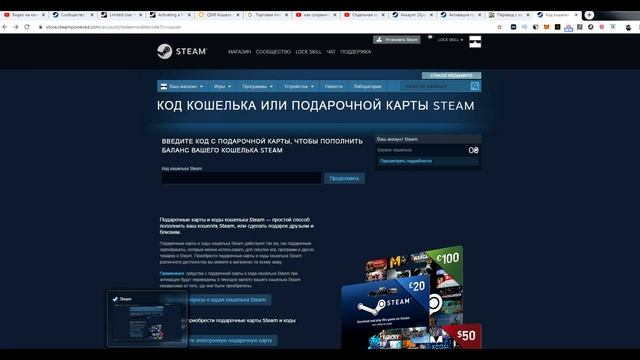Close the 'QIWI Кошел...' tab
Image resolution: width=640 pixels, height=360 pixels.
(x=238, y=15)
